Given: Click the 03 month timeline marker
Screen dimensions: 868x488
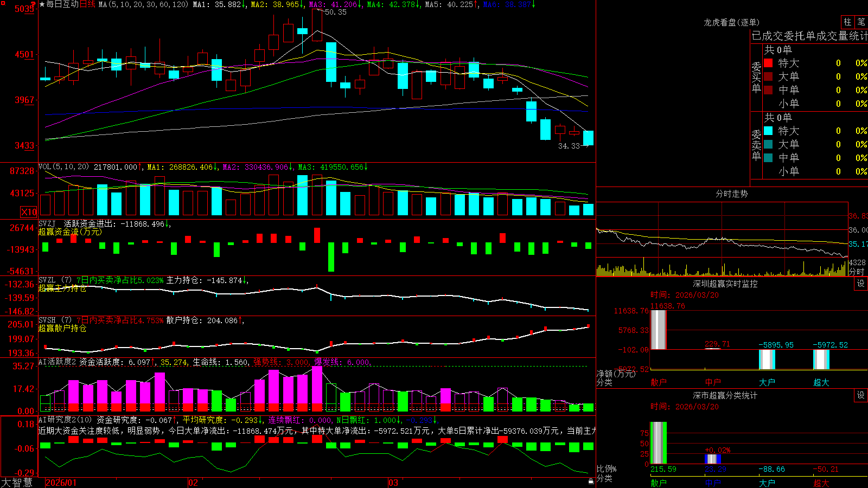Looking at the screenshot, I should tap(393, 483).
